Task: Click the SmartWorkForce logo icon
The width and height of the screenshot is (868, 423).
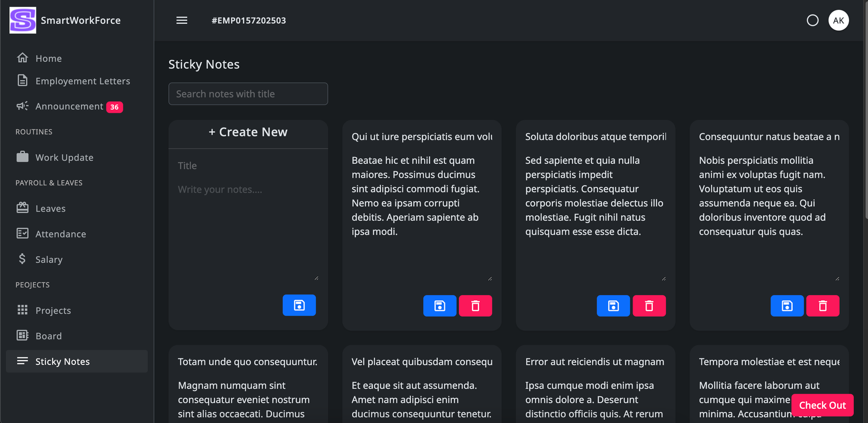Action: click(23, 21)
